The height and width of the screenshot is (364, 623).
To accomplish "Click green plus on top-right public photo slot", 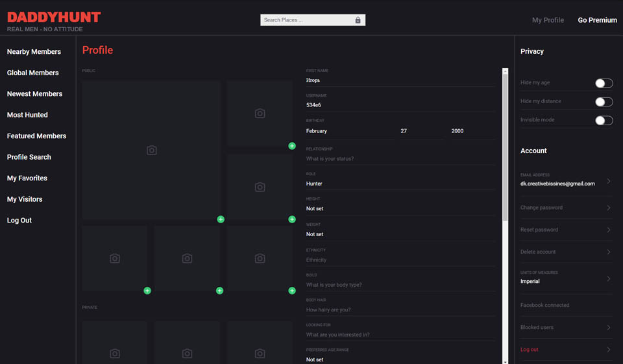I will (x=292, y=146).
